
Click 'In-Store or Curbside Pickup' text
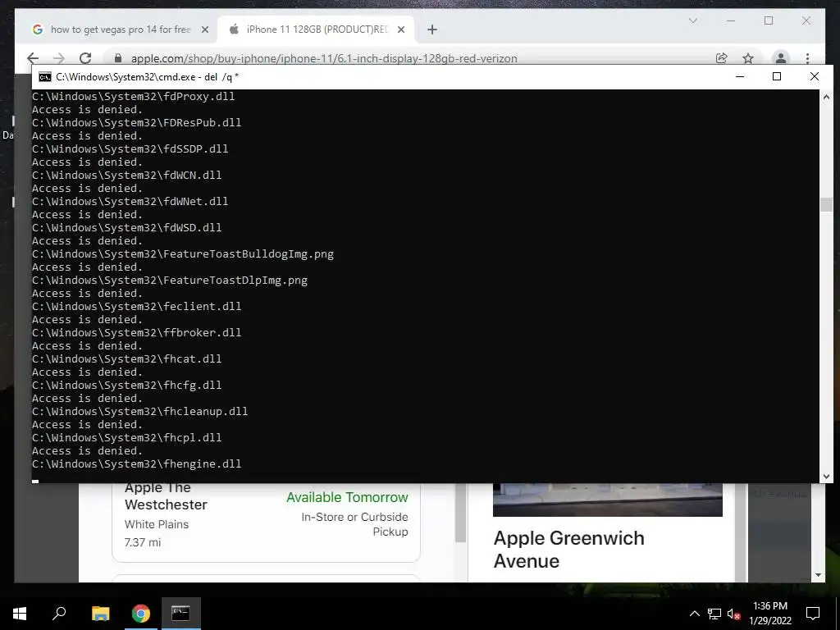tap(354, 524)
